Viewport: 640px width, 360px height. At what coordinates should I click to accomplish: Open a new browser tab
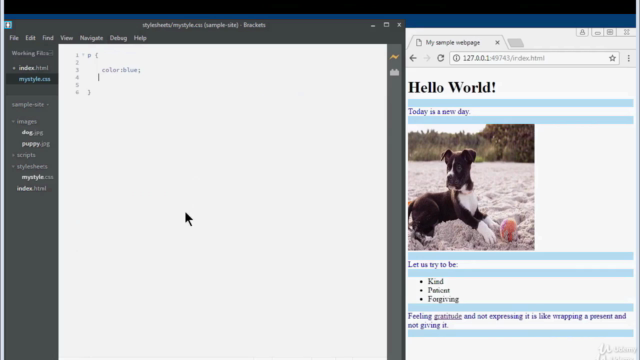coord(516,43)
